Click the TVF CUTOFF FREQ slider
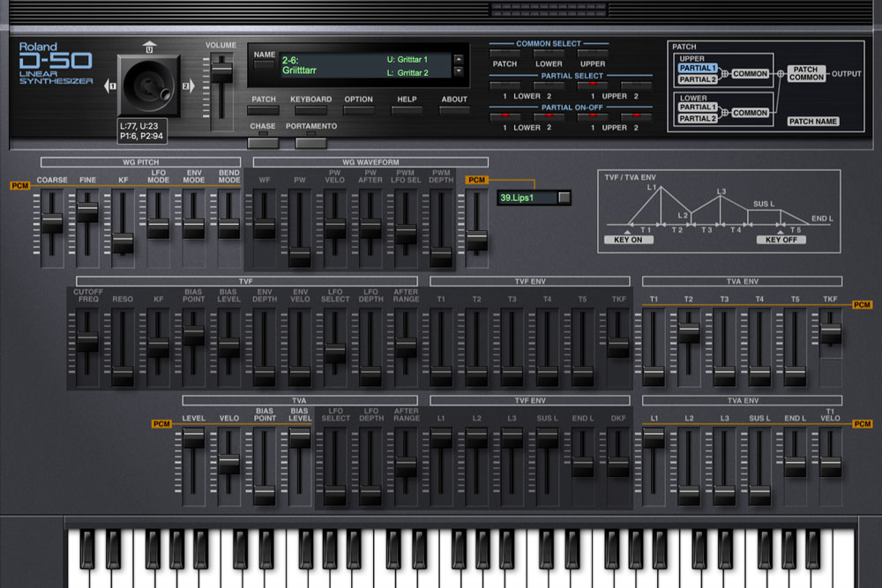The width and height of the screenshot is (882, 588). click(x=87, y=341)
